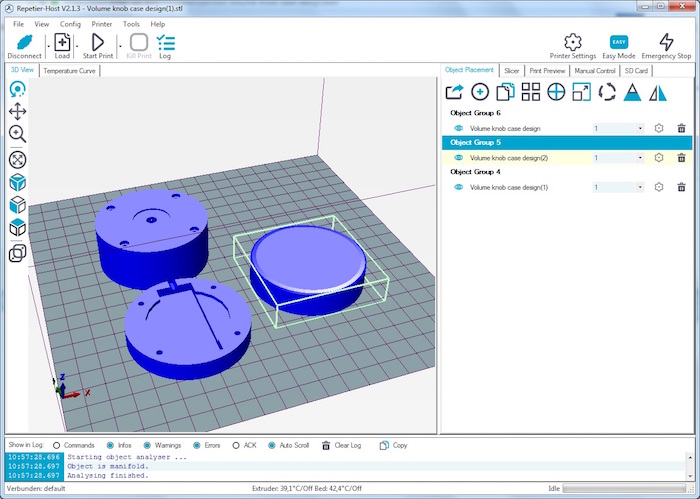Click the Mirror Object icon
Image resolution: width=700 pixels, height=499 pixels.
[x=658, y=92]
